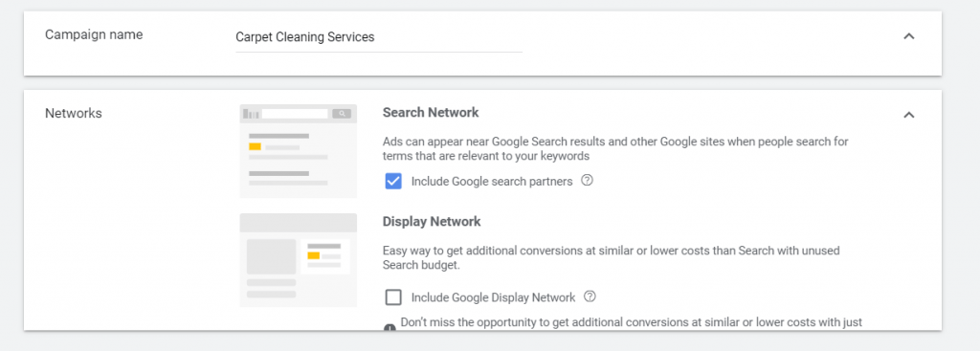Click into Carpet Cleaning Services name field
The image size is (980, 351).
pyautogui.click(x=379, y=37)
